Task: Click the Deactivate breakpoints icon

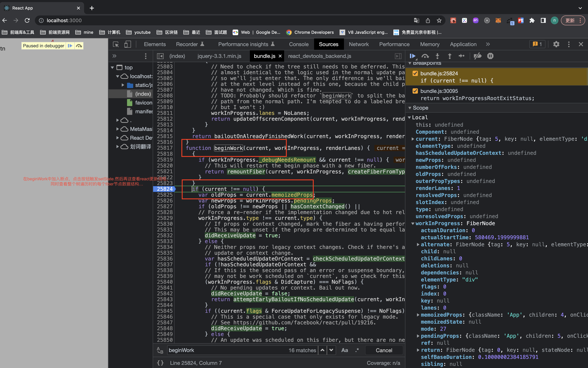Action: coord(477,56)
